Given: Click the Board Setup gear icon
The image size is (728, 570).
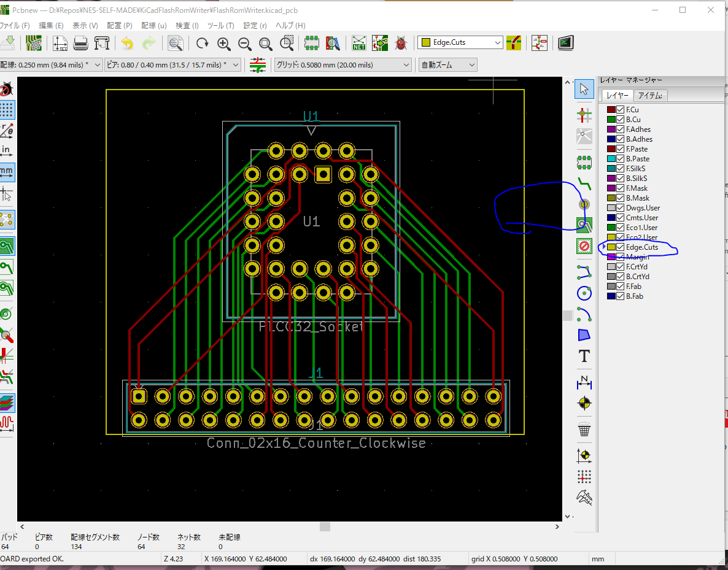Looking at the screenshot, I should tap(33, 43).
